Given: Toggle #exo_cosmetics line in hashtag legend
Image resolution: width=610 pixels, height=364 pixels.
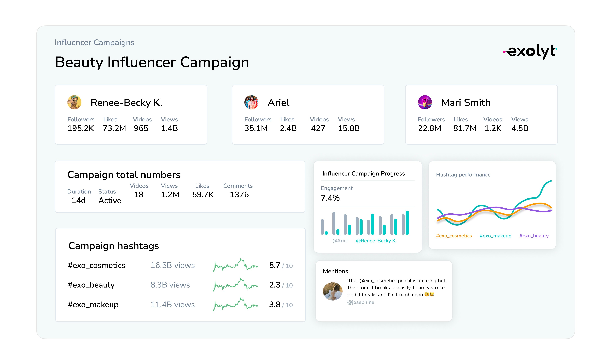Looking at the screenshot, I should (454, 236).
